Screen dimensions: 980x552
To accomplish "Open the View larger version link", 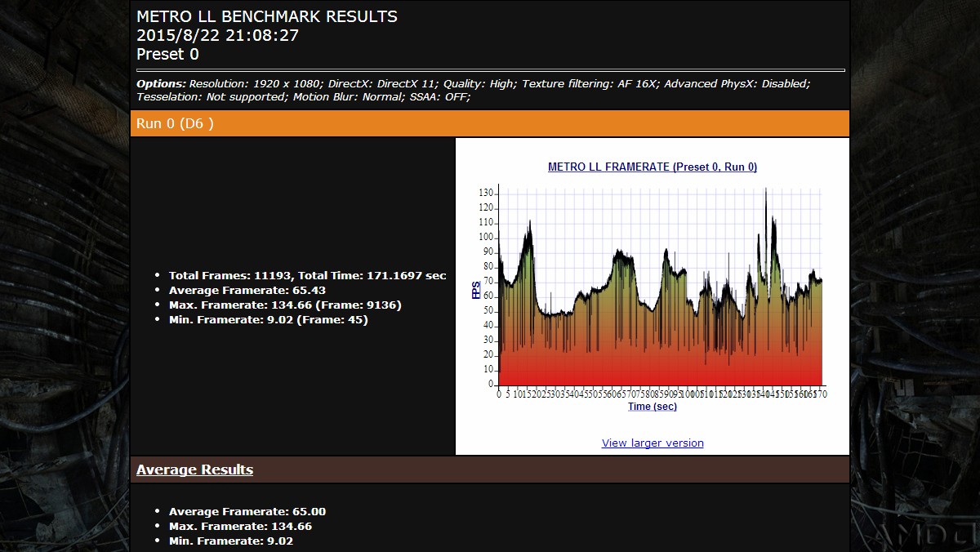I will (x=653, y=443).
